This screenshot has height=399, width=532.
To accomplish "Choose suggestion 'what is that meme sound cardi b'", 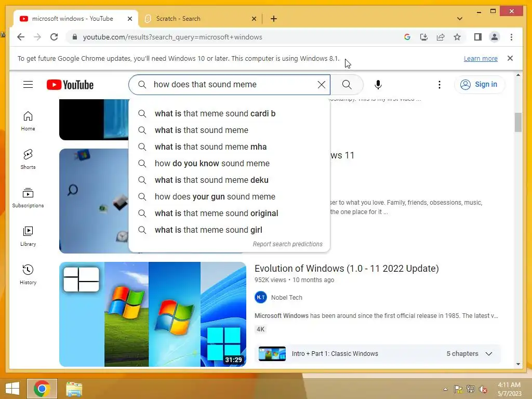I will click(x=229, y=114).
